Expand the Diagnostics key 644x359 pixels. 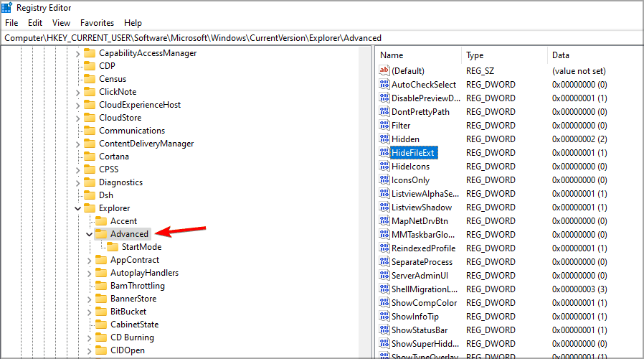tap(77, 183)
